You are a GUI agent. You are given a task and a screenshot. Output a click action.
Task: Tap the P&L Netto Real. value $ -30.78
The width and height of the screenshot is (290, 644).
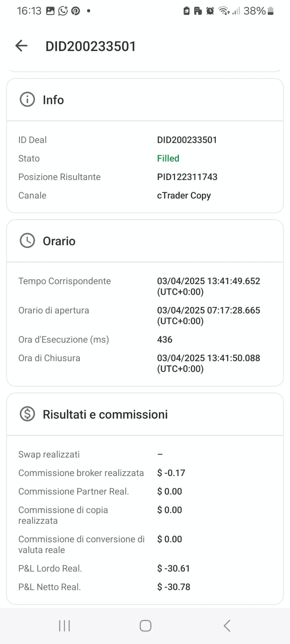pos(174,587)
